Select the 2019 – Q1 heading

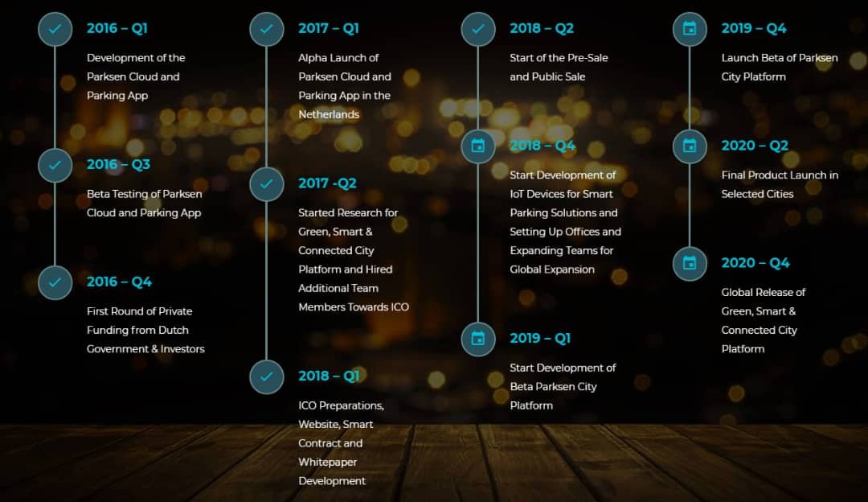pos(540,339)
